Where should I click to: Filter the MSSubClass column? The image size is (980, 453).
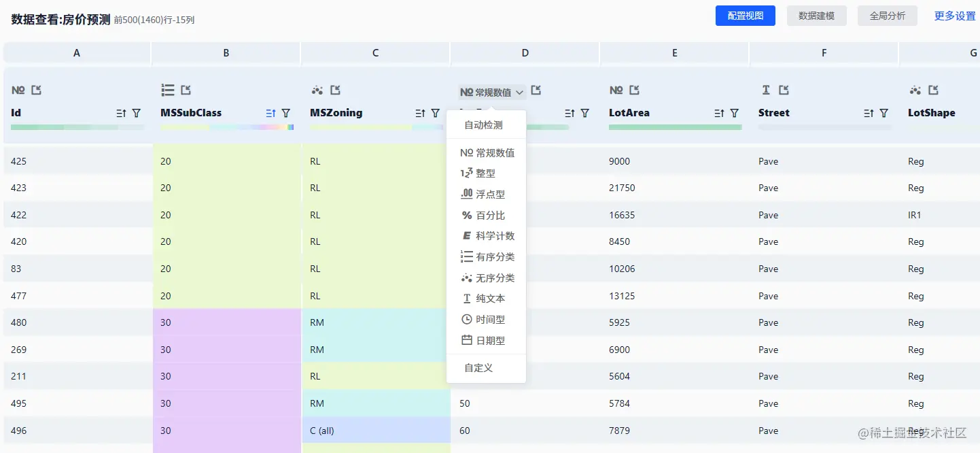pos(286,114)
